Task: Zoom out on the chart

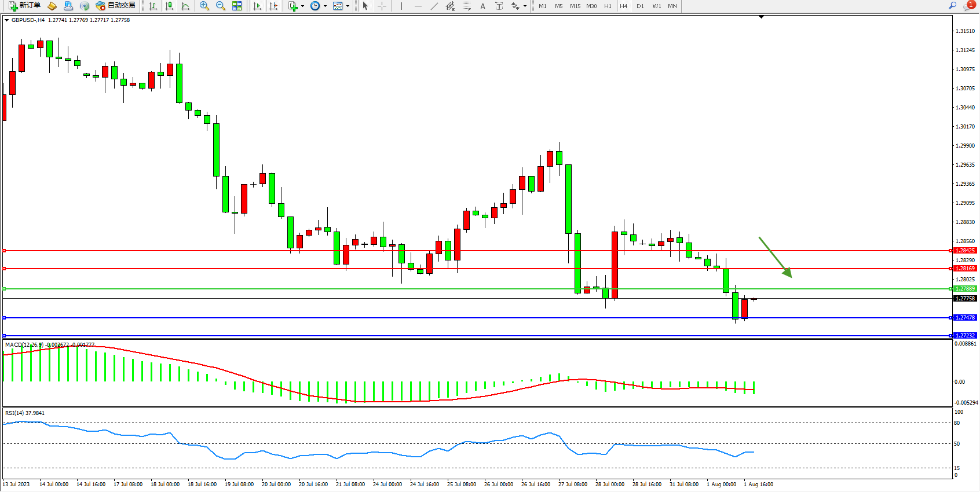Action: [221, 6]
